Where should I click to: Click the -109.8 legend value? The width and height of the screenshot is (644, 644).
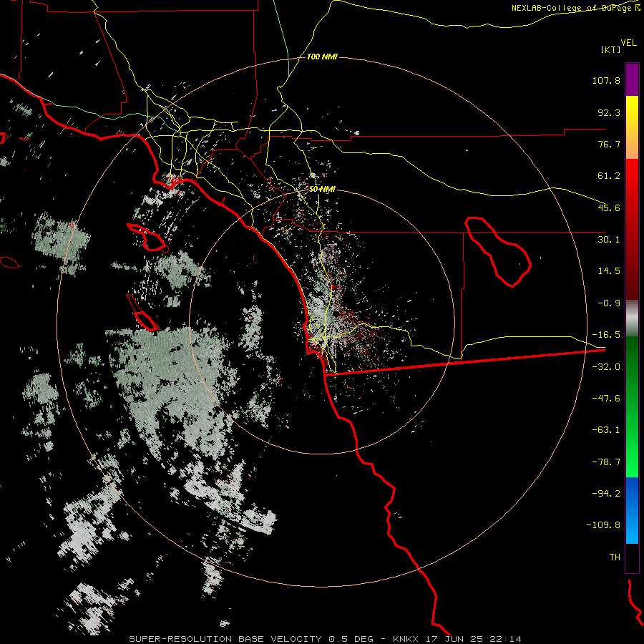[x=603, y=525]
